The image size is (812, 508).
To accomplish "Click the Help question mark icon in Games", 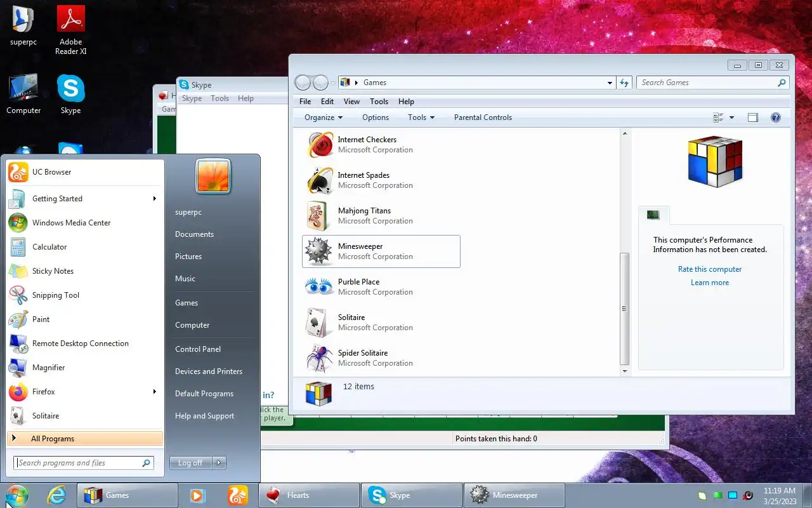I will 775,117.
